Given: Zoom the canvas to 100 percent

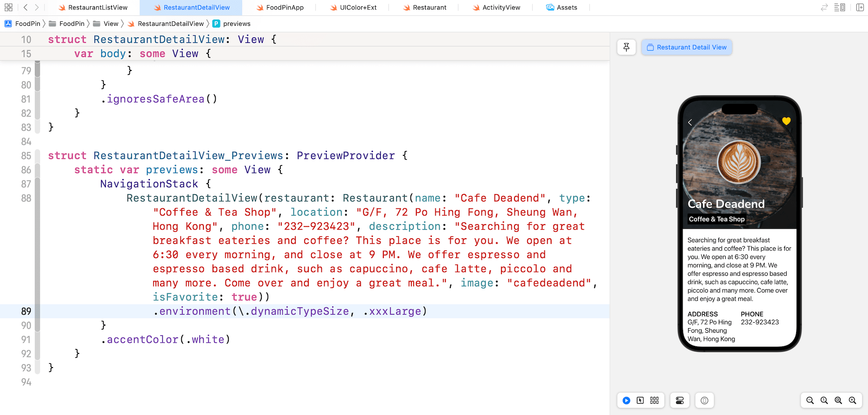Looking at the screenshot, I should pyautogui.click(x=824, y=400).
